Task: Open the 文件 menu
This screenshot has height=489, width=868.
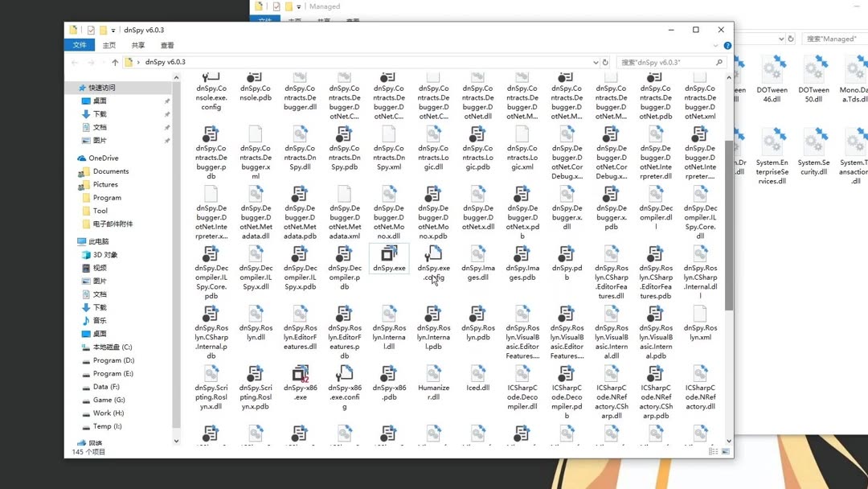Action: pyautogui.click(x=79, y=45)
